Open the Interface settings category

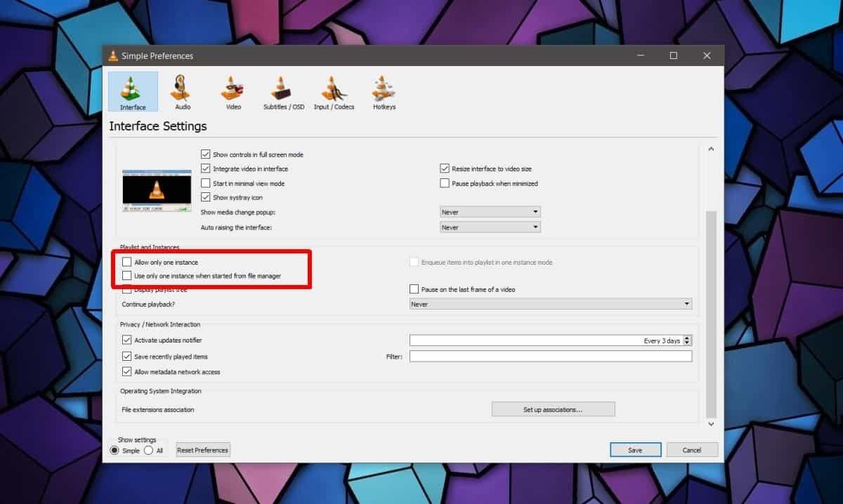pos(133,91)
